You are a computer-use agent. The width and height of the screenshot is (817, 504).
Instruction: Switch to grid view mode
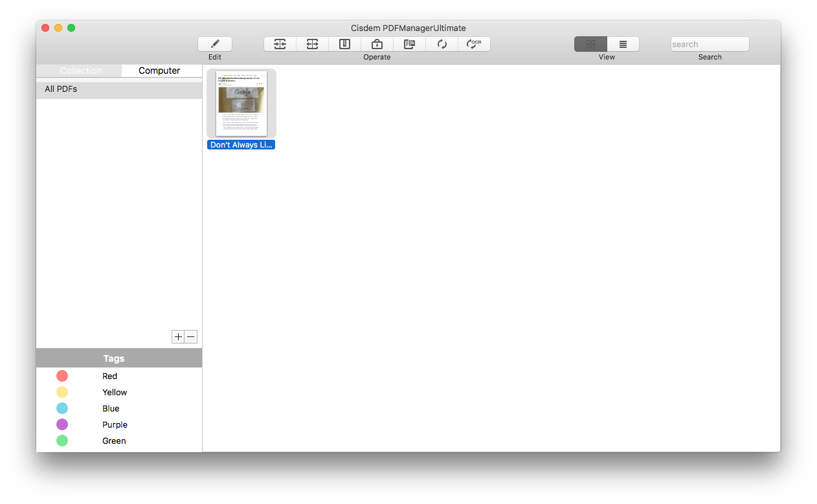tap(590, 43)
